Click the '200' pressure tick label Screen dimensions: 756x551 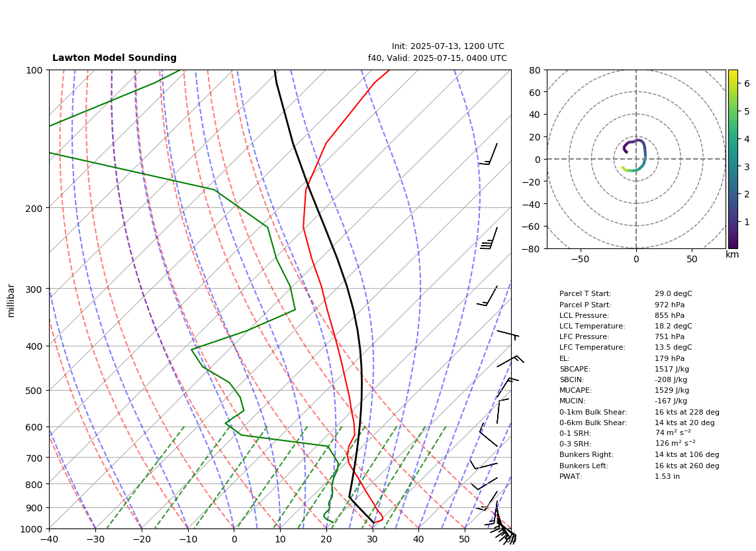tap(34, 209)
